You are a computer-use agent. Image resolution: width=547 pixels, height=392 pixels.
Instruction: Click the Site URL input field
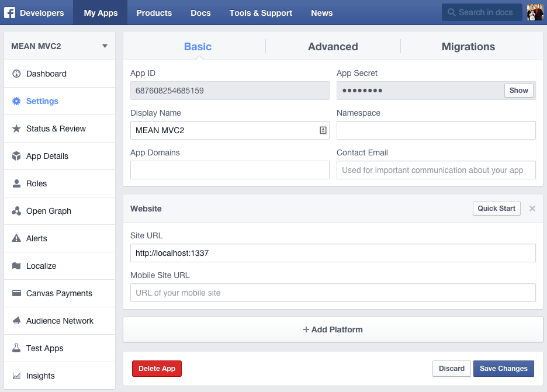(x=333, y=253)
